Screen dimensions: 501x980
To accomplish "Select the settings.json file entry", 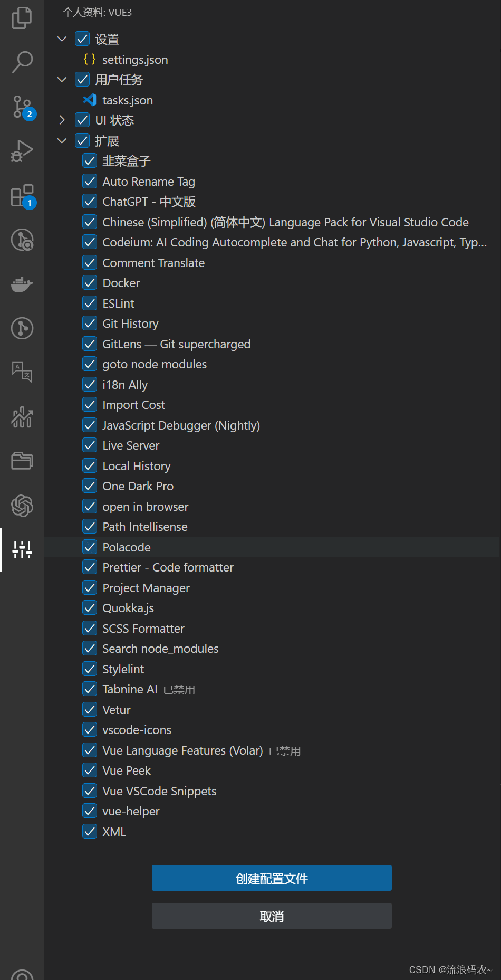I will pyautogui.click(x=134, y=60).
